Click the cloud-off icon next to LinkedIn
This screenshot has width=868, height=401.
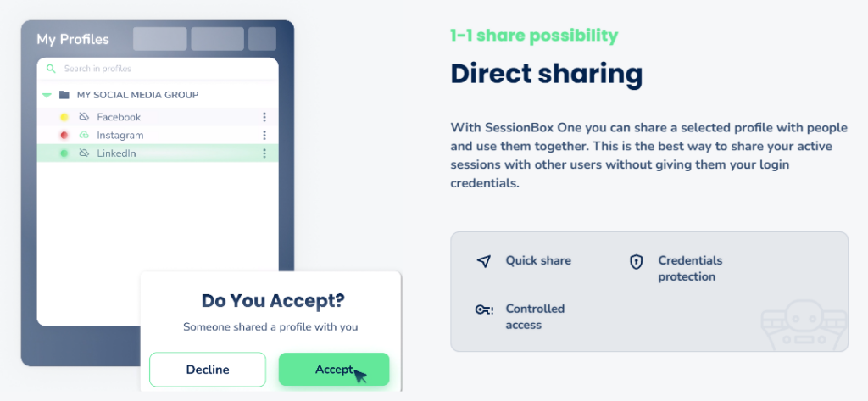[84, 153]
